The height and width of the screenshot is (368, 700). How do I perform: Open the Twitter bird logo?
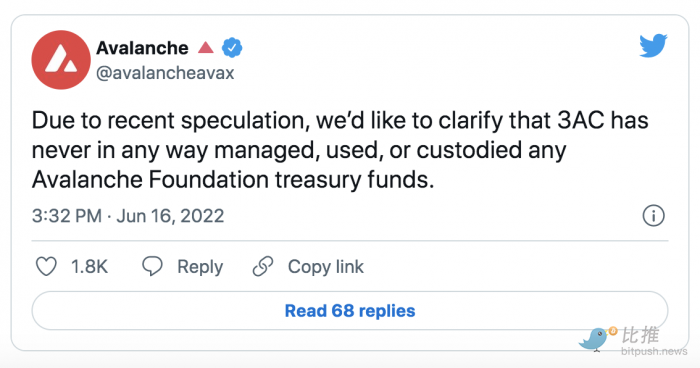click(x=653, y=45)
